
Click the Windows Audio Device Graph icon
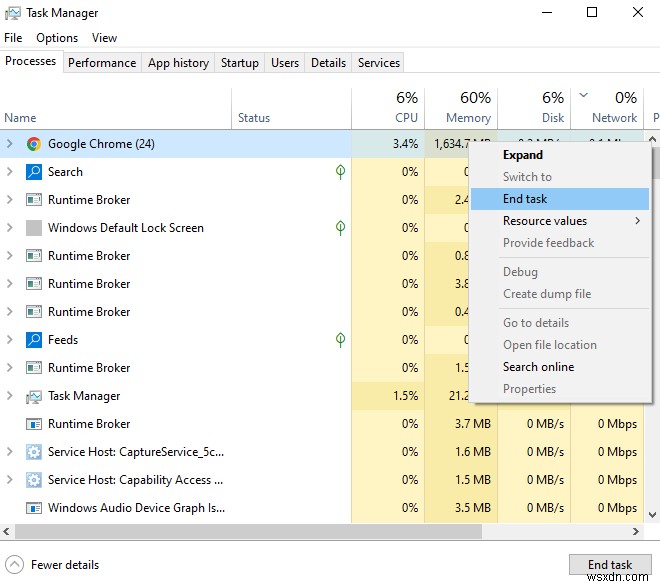pyautogui.click(x=34, y=508)
